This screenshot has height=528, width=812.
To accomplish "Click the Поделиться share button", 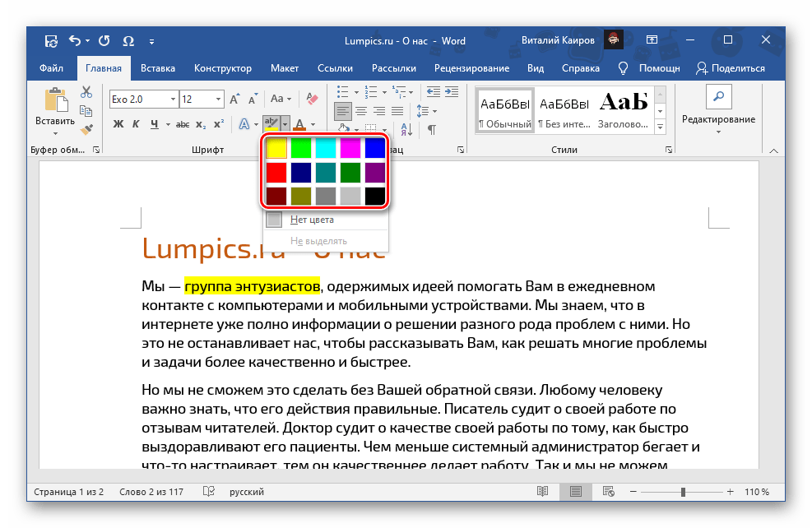I will click(x=731, y=68).
